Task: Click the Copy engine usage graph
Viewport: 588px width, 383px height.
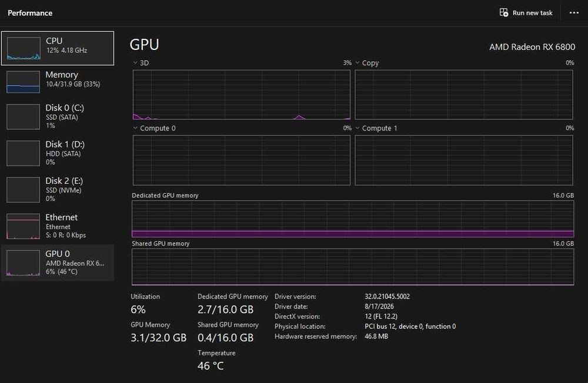Action: [x=464, y=95]
